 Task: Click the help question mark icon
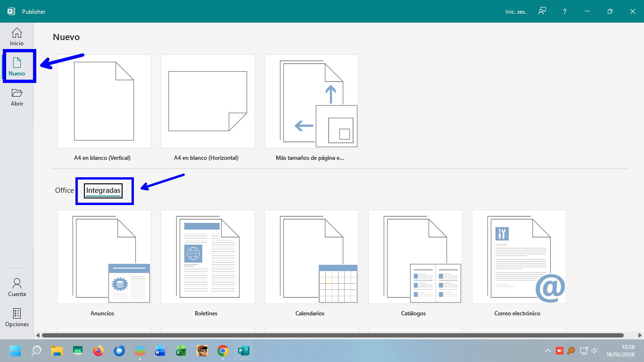pyautogui.click(x=565, y=11)
